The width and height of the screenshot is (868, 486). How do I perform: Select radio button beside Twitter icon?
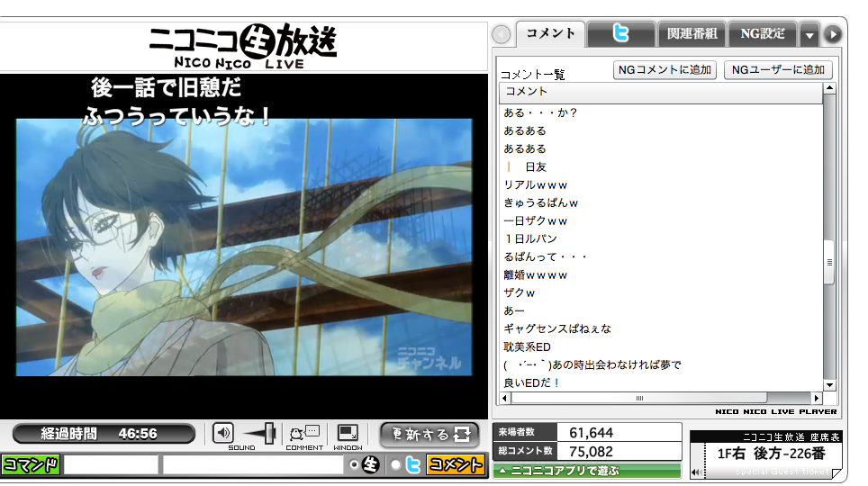coord(395,465)
